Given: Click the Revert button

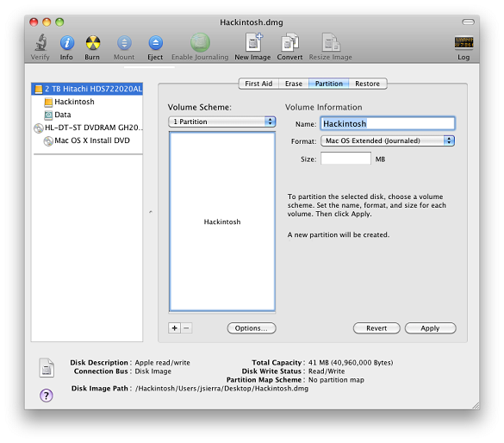Looking at the screenshot, I should click(376, 328).
